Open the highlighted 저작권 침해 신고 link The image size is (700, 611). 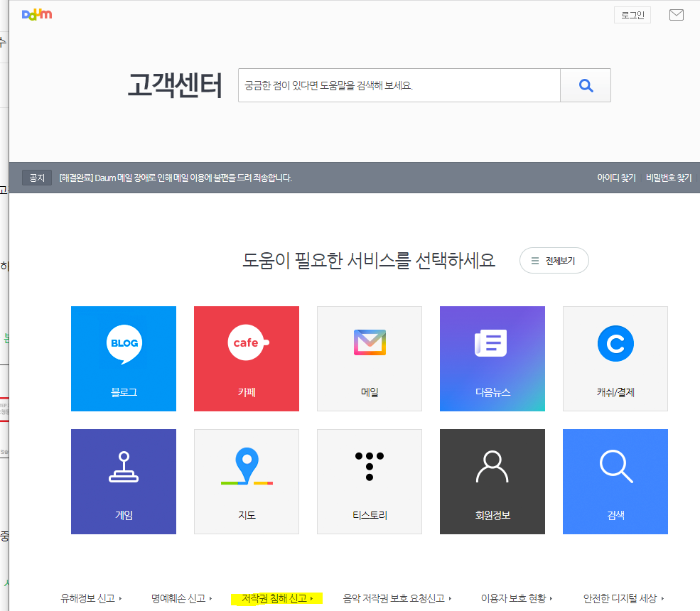[x=276, y=598]
